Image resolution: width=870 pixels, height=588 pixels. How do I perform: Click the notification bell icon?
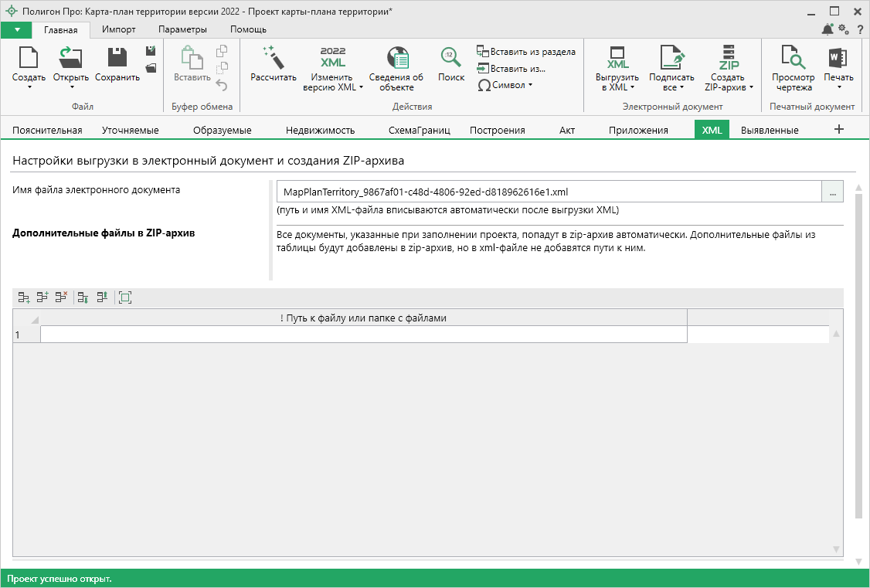click(828, 29)
